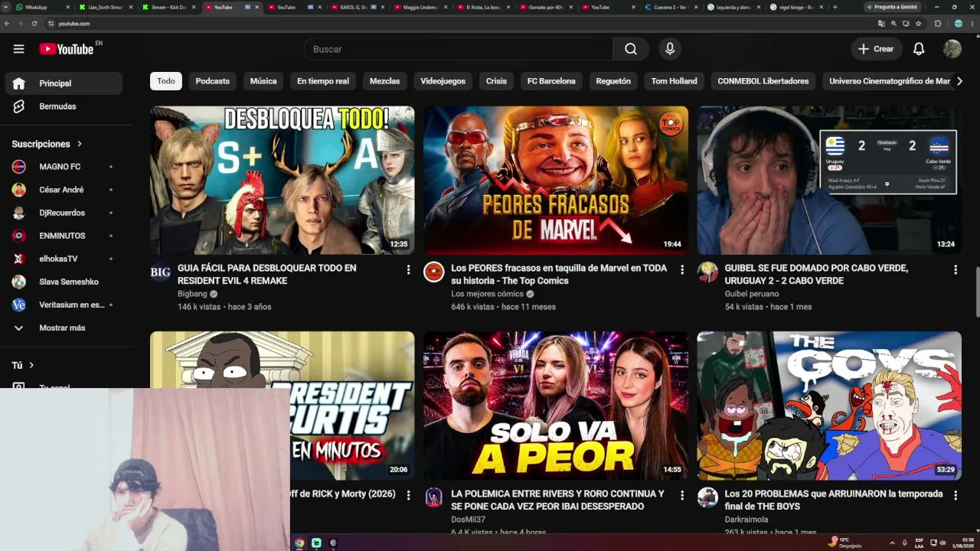The height and width of the screenshot is (551, 980).
Task: Select the FC Barcelona filter chip
Action: (x=551, y=81)
